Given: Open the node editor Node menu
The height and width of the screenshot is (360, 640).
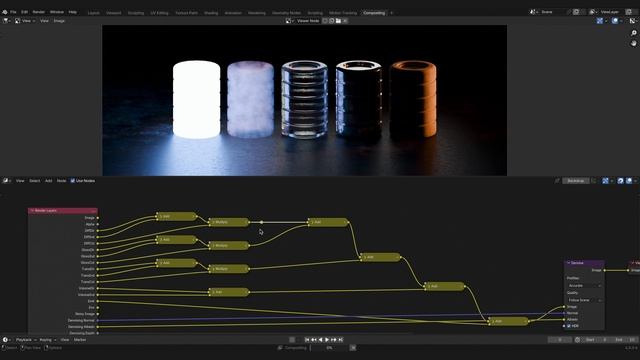Looking at the screenshot, I should [62, 180].
